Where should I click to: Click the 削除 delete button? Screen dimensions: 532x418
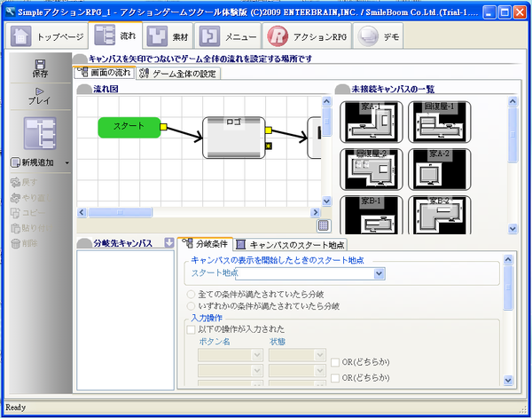coord(24,243)
